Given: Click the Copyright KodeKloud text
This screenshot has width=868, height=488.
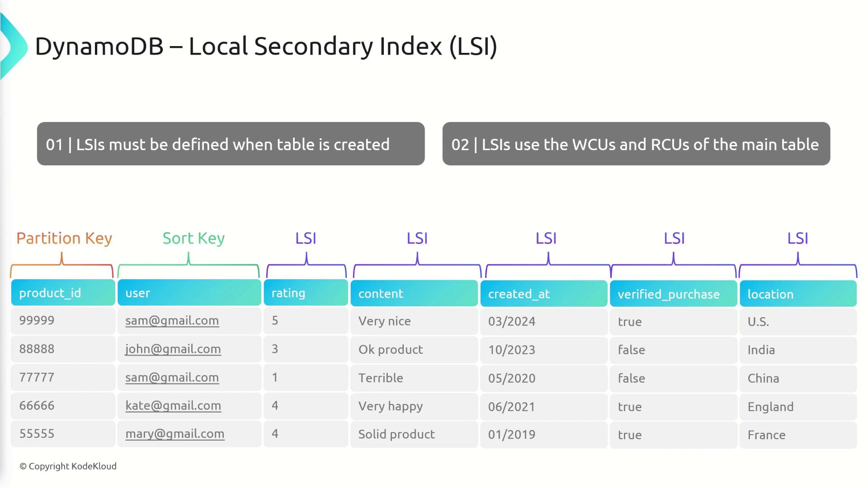Looking at the screenshot, I should click(68, 466).
